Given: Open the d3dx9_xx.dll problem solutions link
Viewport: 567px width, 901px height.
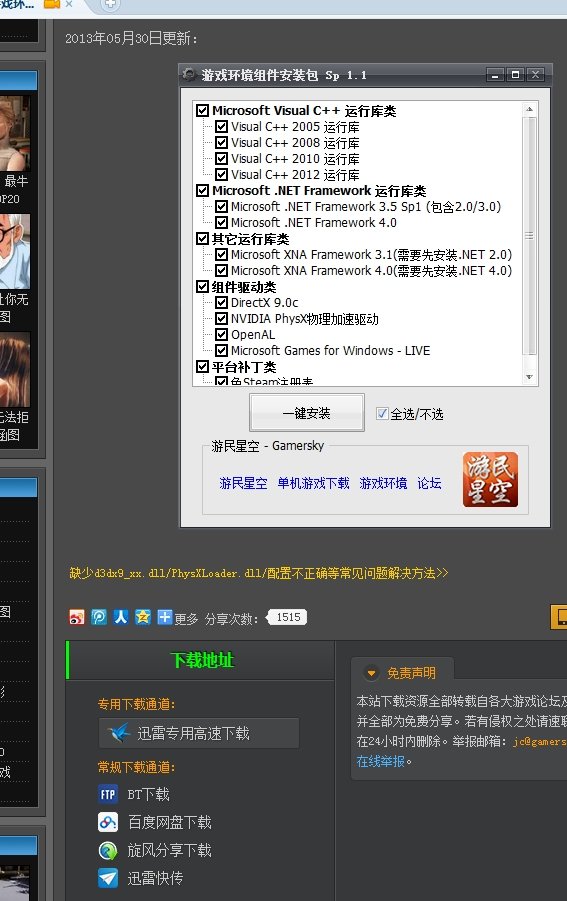Looking at the screenshot, I should coord(259,573).
